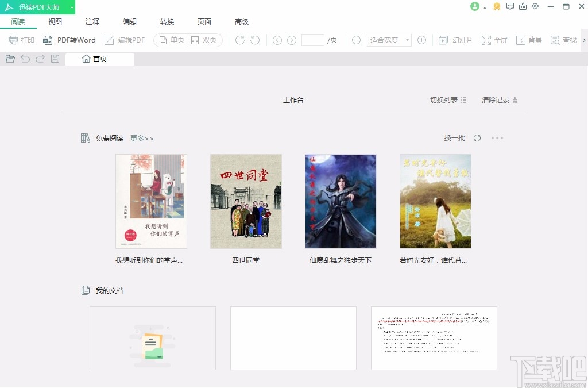Enter 全屏 full screen mode
Screen dimensions: 588x388
pyautogui.click(x=494, y=40)
